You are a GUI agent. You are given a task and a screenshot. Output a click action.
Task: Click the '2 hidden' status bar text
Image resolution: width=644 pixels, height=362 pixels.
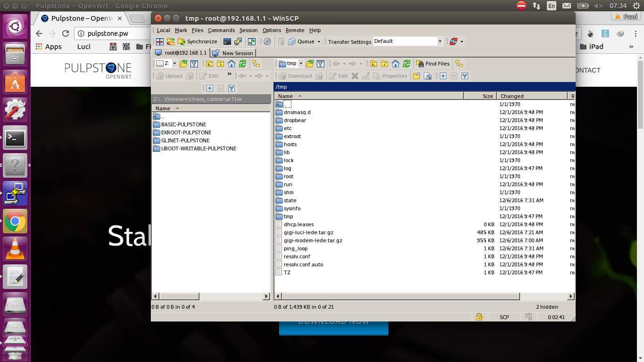[x=547, y=307]
